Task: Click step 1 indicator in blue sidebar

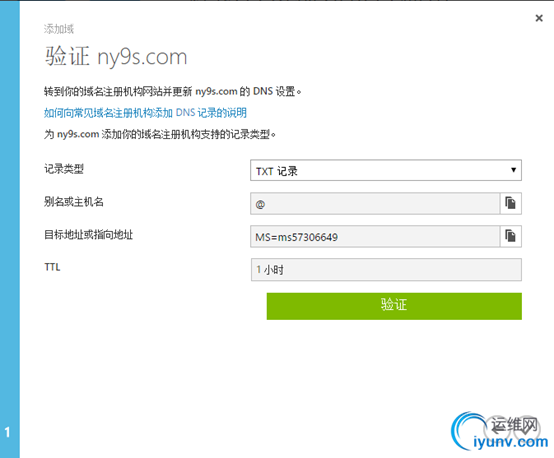Action: click(x=7, y=432)
